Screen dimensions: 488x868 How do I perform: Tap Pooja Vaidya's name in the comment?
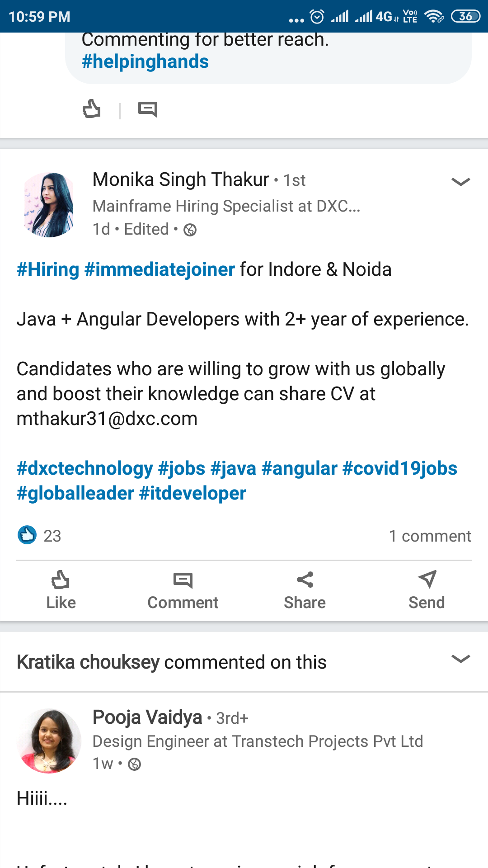[146, 717]
